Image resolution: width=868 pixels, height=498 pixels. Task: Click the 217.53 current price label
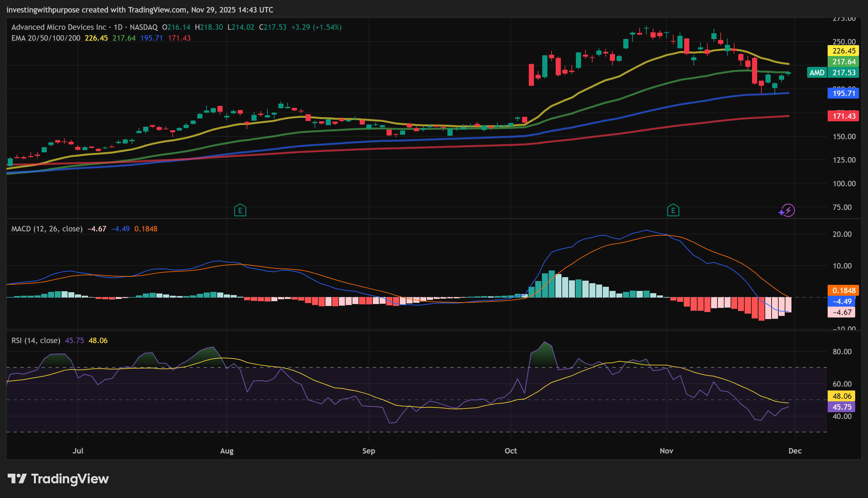(843, 73)
